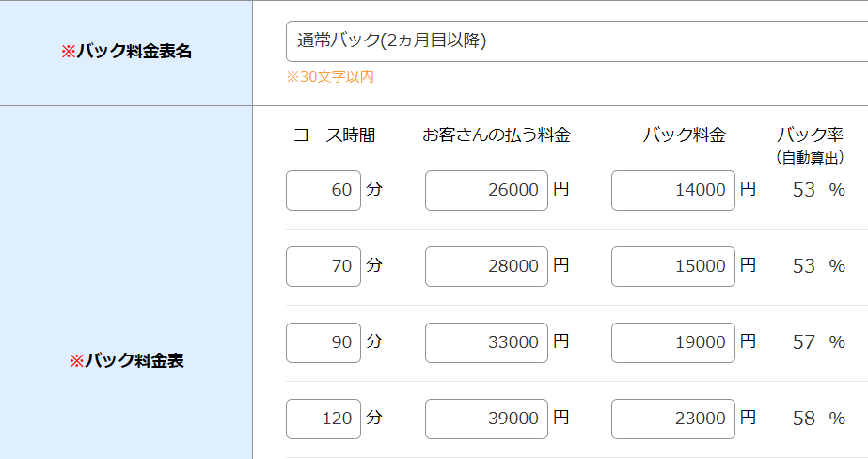
Task: Edit the back fee field showing 23000
Action: click(673, 419)
